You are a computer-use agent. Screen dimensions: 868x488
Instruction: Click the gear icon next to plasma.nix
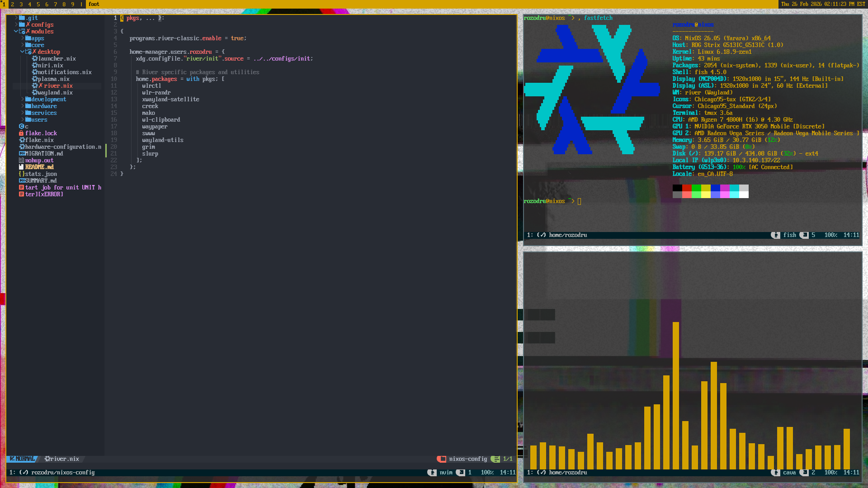click(34, 79)
